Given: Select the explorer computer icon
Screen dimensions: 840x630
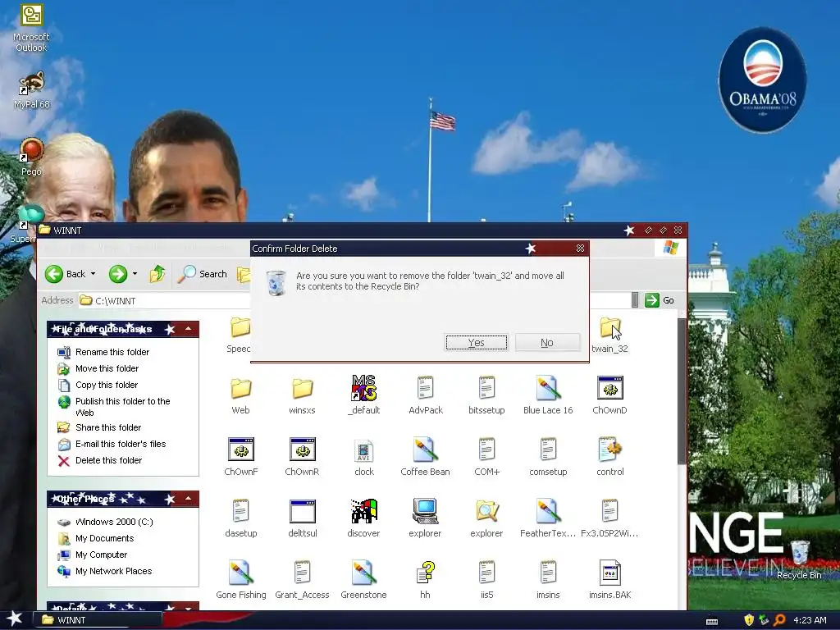Looking at the screenshot, I should (426, 518).
